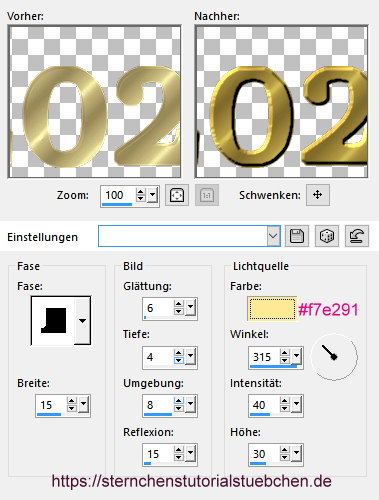The image size is (379, 500).
Task: Increase the Glättung value with up arrow
Action: coord(179,304)
